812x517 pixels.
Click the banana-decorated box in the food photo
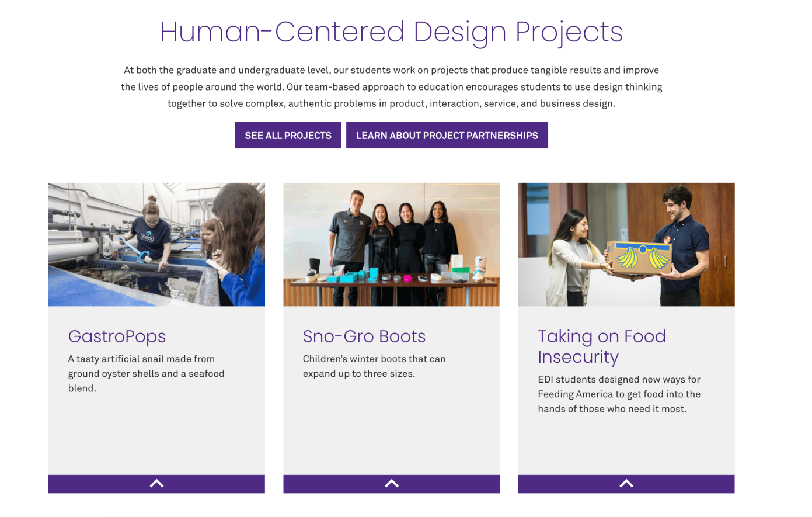(x=639, y=257)
